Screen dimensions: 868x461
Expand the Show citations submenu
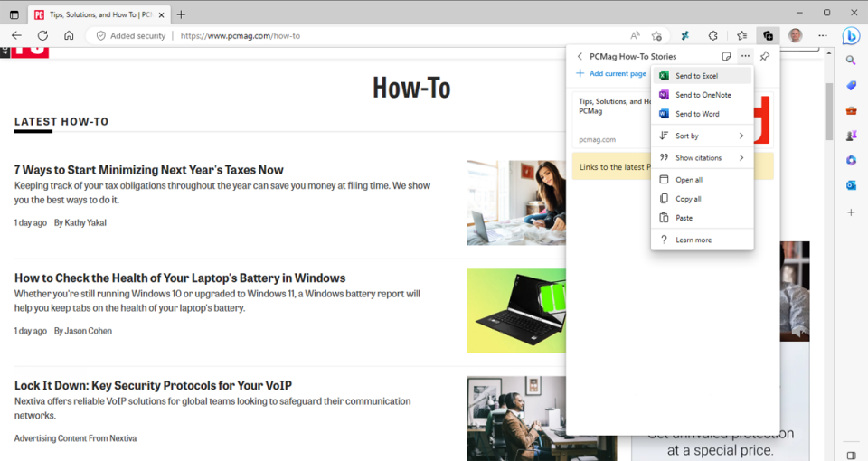click(x=702, y=157)
